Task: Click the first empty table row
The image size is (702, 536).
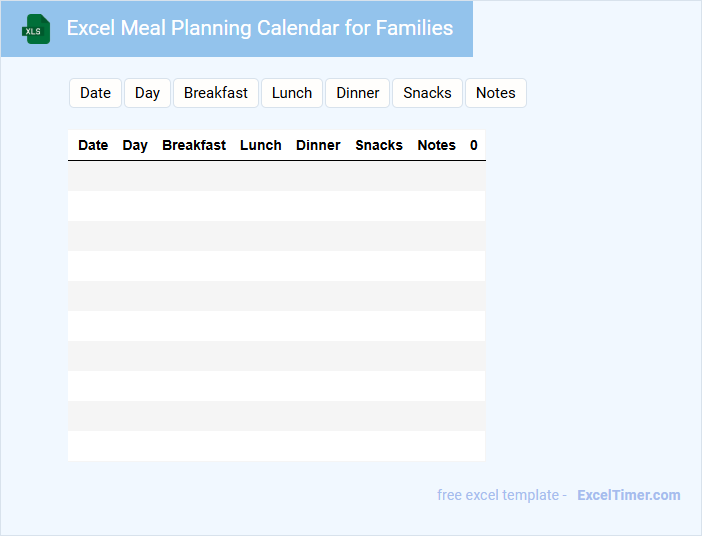Action: [276, 176]
